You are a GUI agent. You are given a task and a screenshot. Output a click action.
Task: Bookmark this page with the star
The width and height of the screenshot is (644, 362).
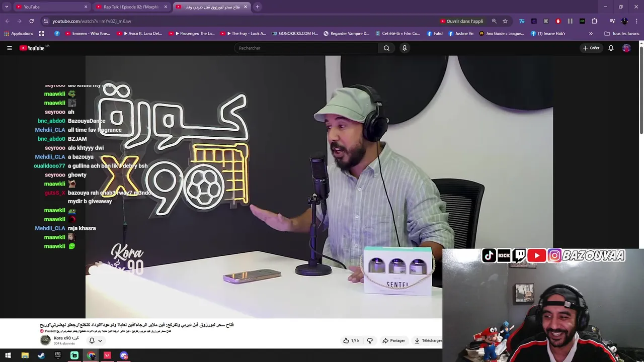point(505,21)
